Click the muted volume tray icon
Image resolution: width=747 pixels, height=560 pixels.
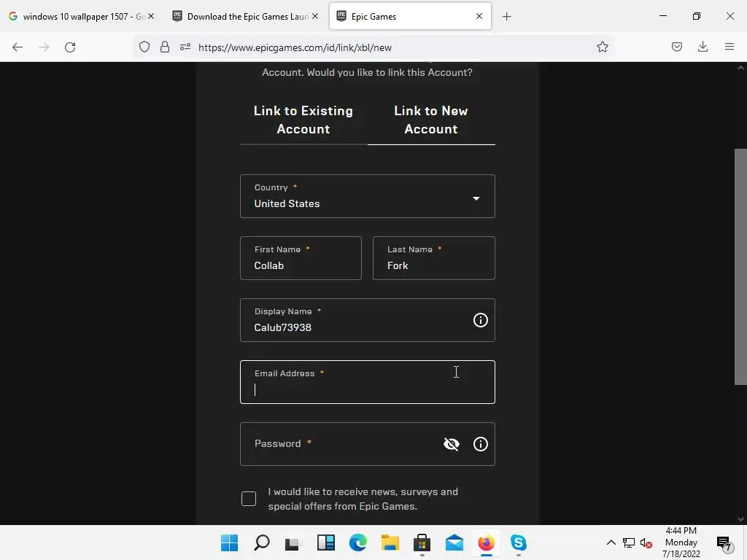(646, 542)
